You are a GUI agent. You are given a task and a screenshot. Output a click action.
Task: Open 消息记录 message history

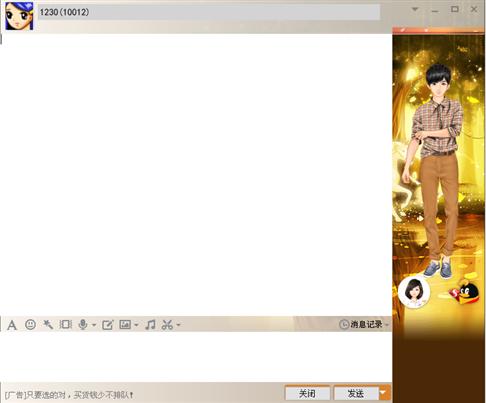361,324
